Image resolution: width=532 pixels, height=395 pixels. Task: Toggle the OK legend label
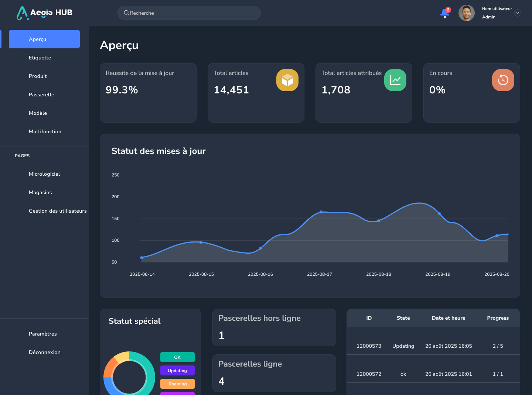(177, 357)
